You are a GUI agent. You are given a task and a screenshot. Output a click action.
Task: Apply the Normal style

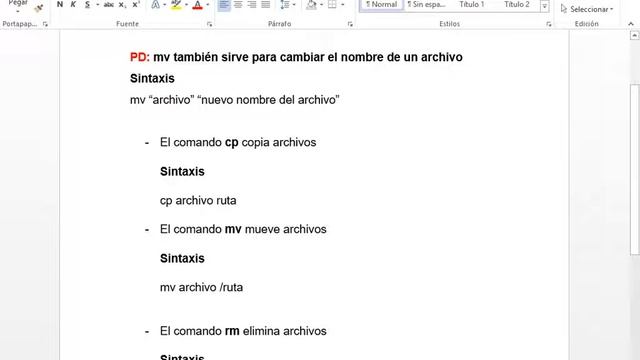pos(382,5)
